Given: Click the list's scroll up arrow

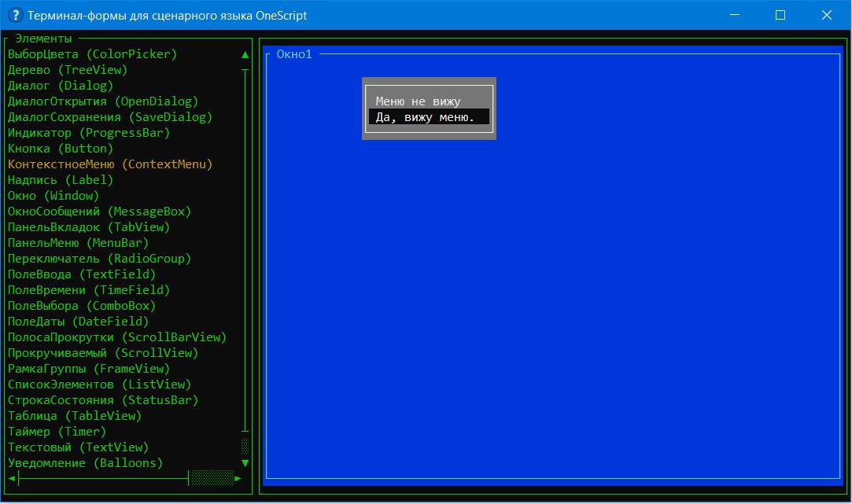Looking at the screenshot, I should tap(245, 55).
